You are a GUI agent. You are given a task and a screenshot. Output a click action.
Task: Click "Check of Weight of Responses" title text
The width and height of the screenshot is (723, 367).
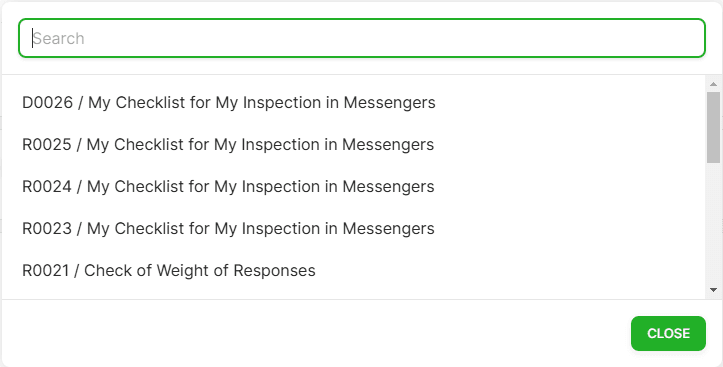tap(200, 270)
